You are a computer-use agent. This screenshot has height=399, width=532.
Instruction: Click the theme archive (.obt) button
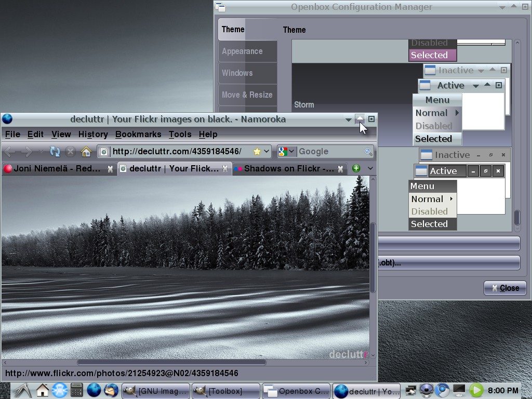(448, 263)
